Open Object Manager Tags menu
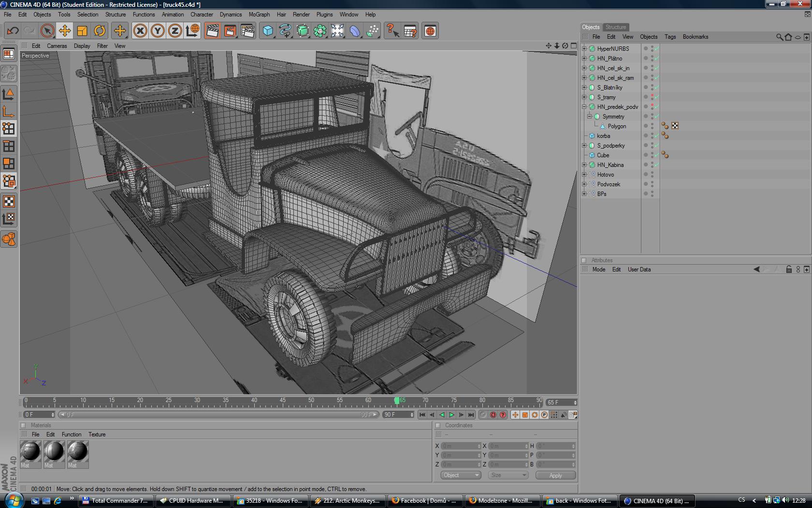 670,37
